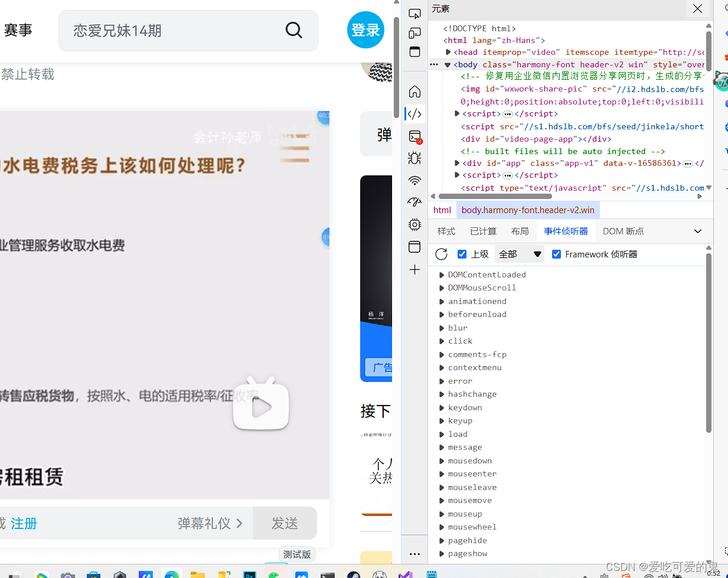
Task: Open WeChat from the taskbar
Action: click(x=274, y=574)
